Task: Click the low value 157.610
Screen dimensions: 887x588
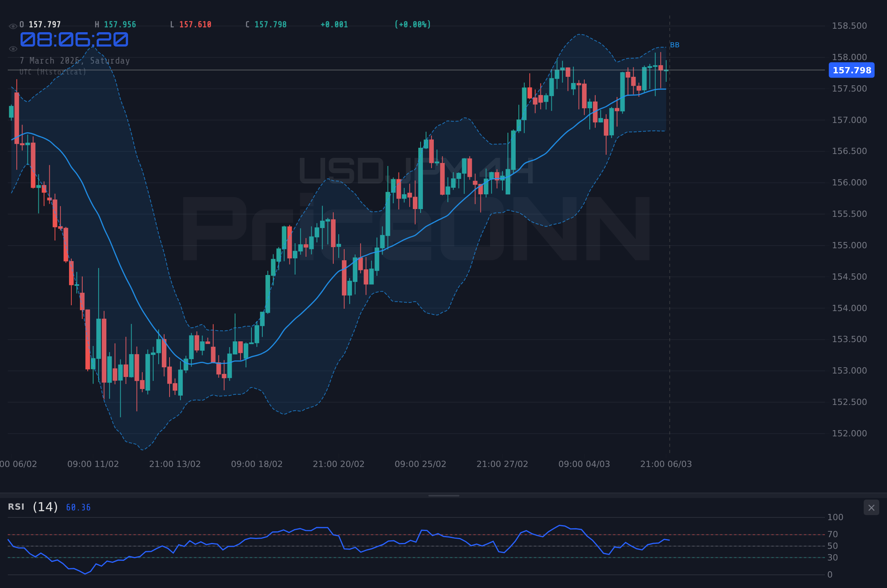Action: click(x=195, y=25)
